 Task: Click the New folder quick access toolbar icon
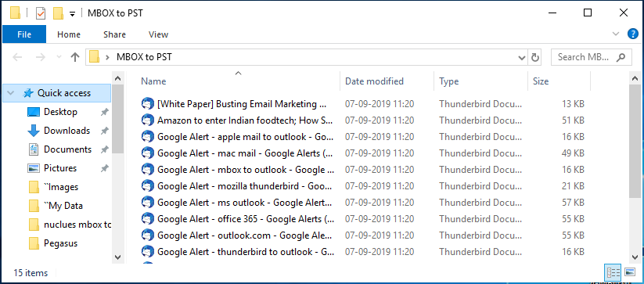59,13
